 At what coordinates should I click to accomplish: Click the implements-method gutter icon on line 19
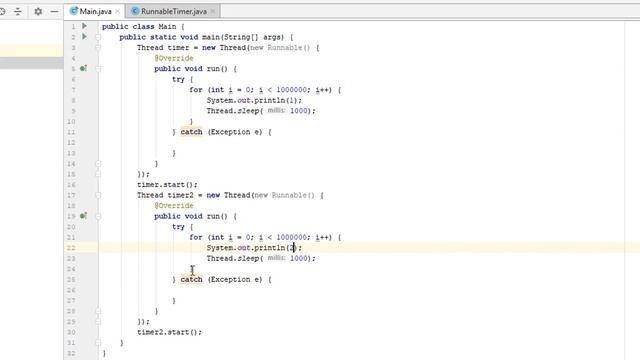pos(83,216)
